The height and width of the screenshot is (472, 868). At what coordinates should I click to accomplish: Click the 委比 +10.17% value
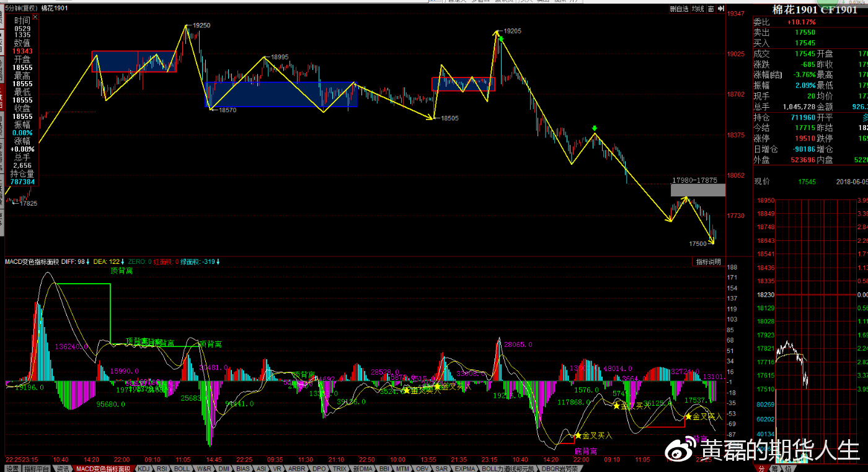(802, 22)
